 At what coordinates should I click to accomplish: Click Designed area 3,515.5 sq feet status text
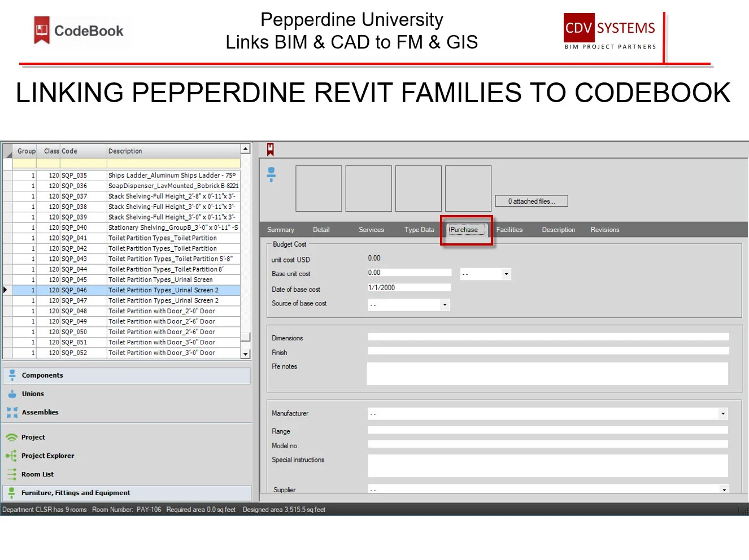(x=284, y=510)
